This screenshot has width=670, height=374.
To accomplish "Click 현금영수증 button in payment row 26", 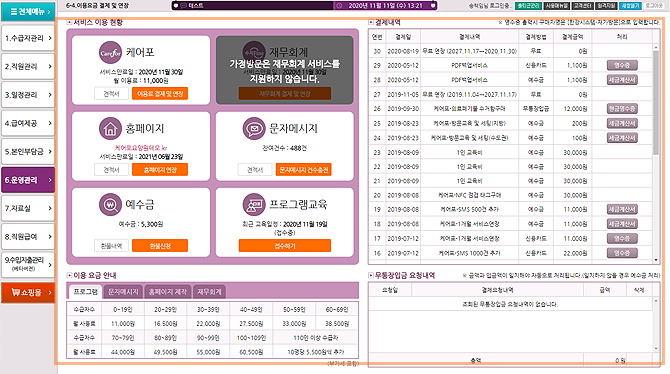I will (622, 109).
